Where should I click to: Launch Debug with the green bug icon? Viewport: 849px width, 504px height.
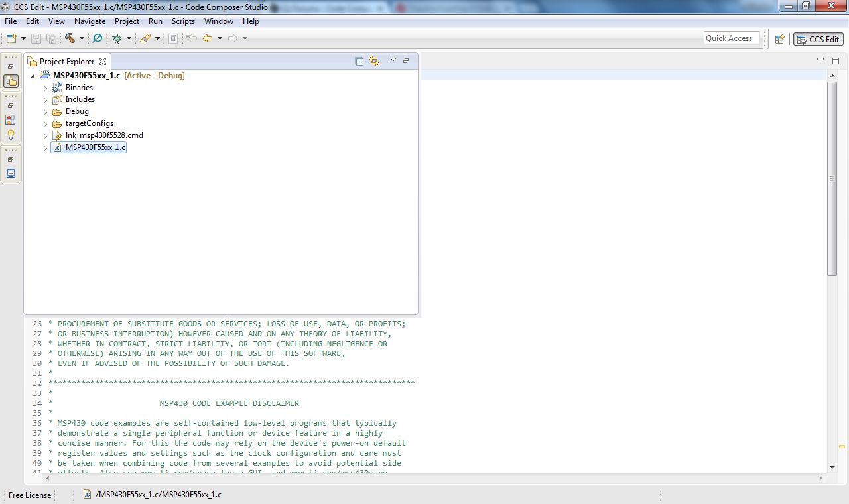117,38
